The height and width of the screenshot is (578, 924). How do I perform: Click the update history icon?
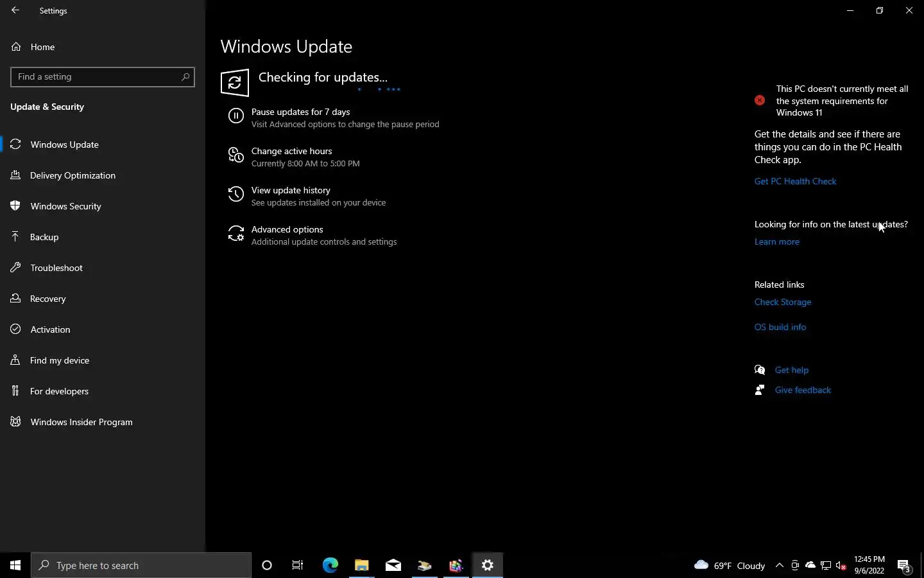[x=236, y=195]
